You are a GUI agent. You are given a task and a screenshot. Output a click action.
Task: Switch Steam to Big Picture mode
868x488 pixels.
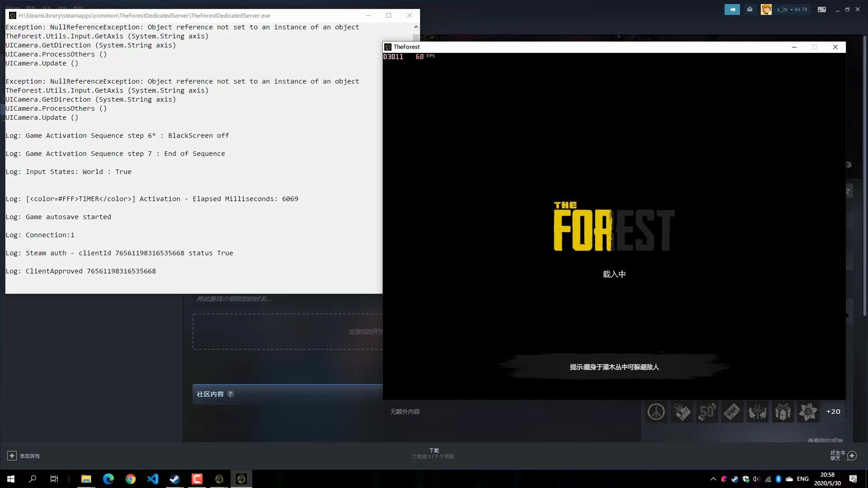pyautogui.click(x=822, y=9)
